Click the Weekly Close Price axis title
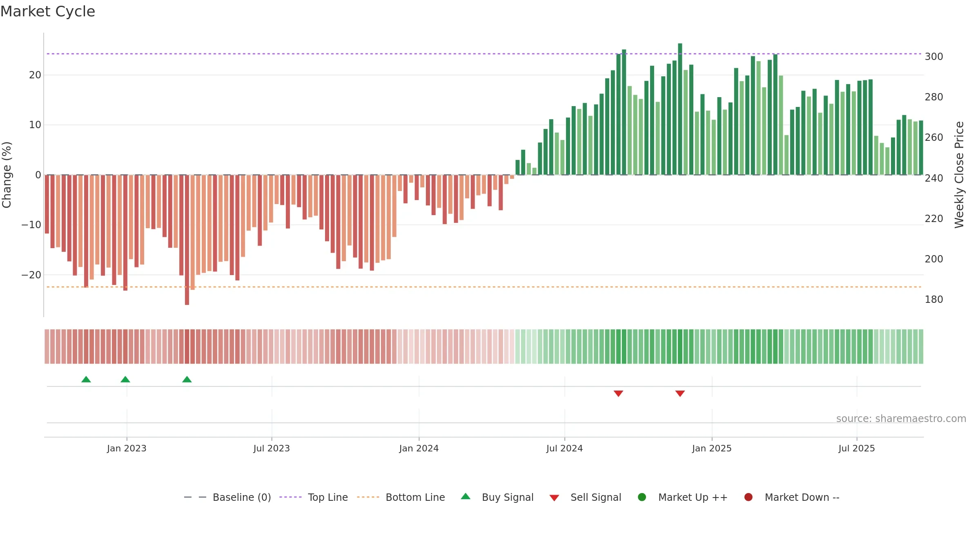Image resolution: width=980 pixels, height=551 pixels. [x=959, y=175]
